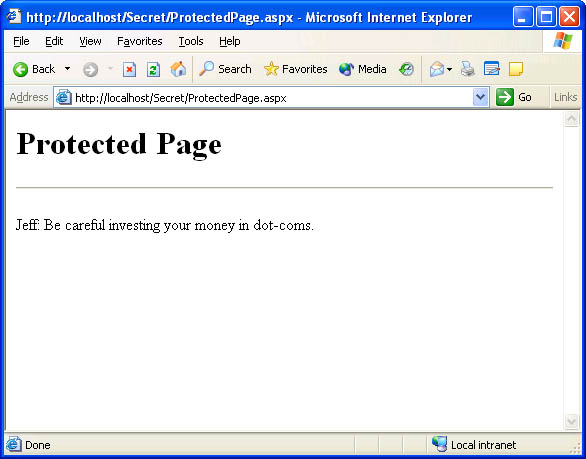Click the yellow Discuss note icon

(516, 69)
